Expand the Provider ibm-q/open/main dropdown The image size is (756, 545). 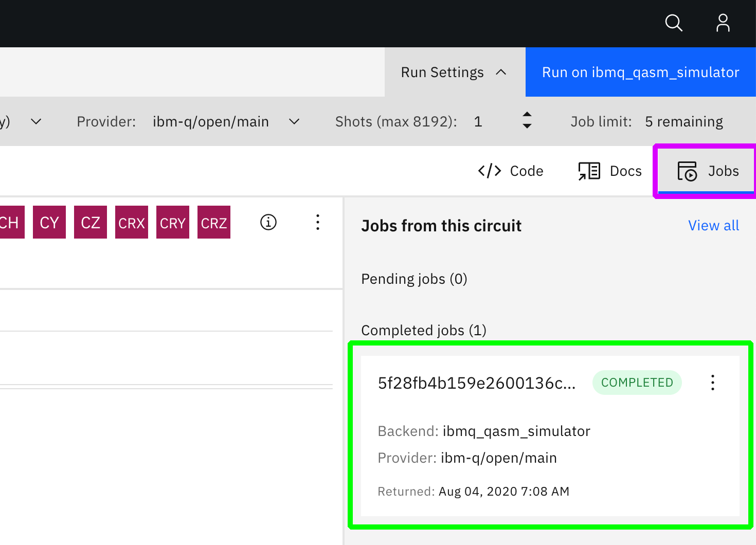pyautogui.click(x=294, y=122)
